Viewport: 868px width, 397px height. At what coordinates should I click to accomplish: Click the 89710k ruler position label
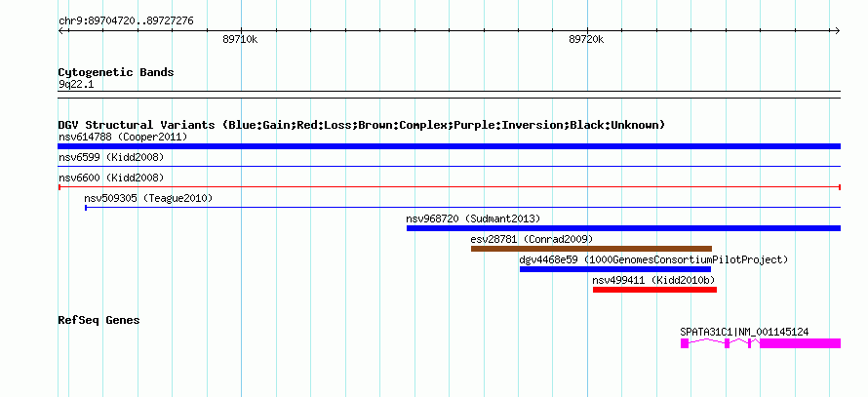point(240,40)
